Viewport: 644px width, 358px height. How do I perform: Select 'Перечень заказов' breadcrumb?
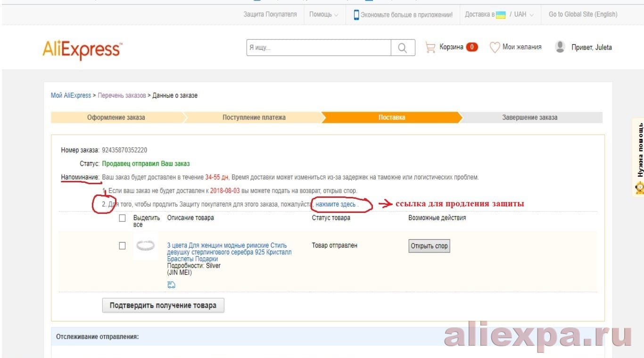(x=122, y=96)
